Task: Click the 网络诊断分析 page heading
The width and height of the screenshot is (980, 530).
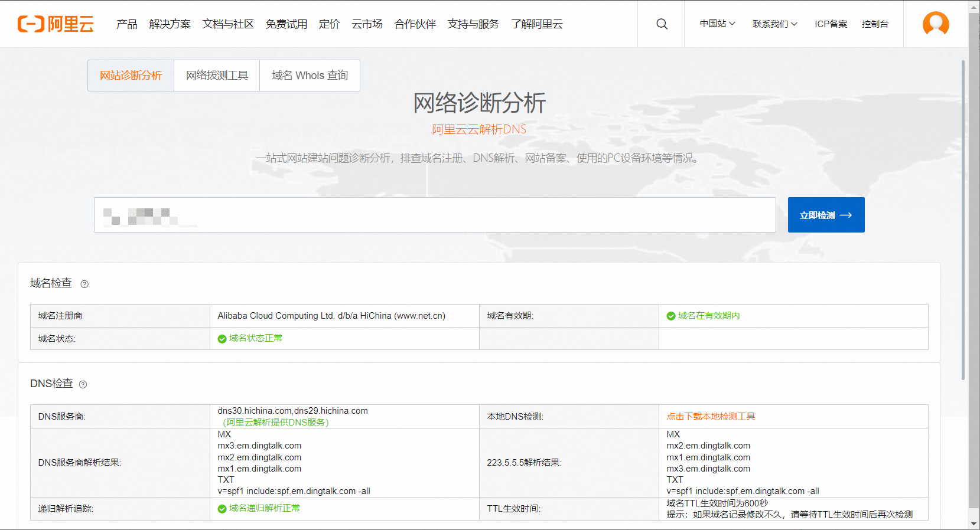Action: [479, 103]
